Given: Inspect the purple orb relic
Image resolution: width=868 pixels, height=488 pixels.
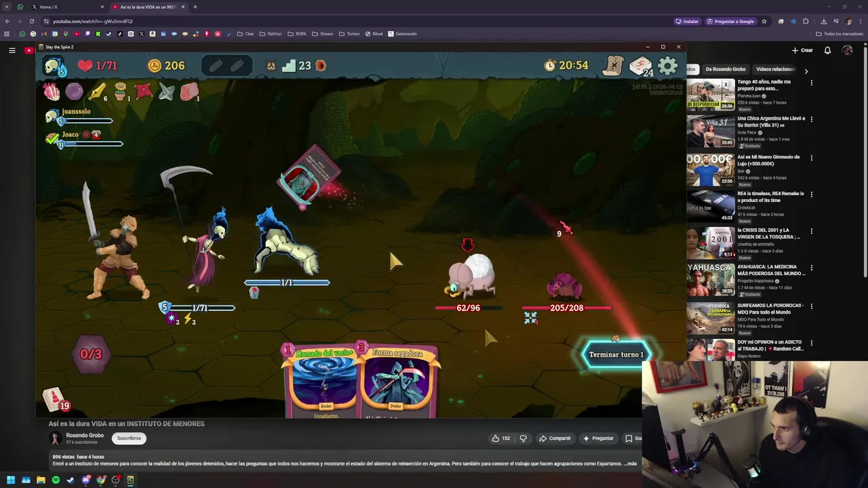Looking at the screenshot, I should (x=74, y=91).
